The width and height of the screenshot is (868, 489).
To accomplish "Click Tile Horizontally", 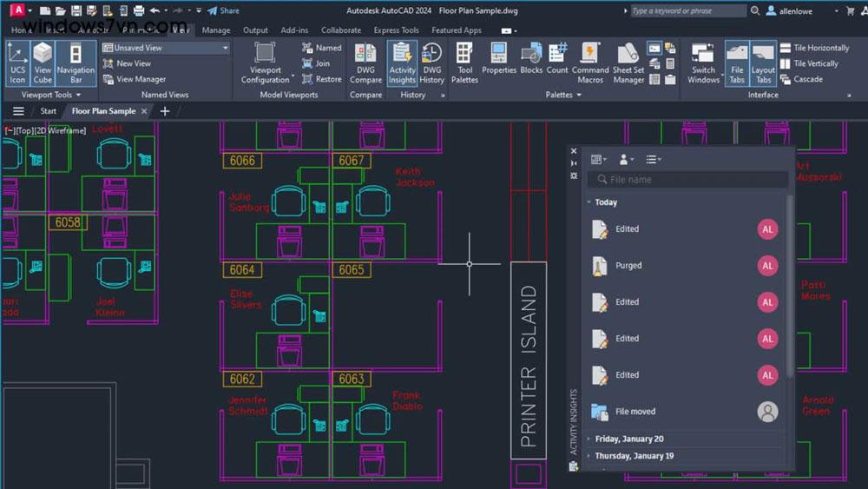I will (814, 48).
